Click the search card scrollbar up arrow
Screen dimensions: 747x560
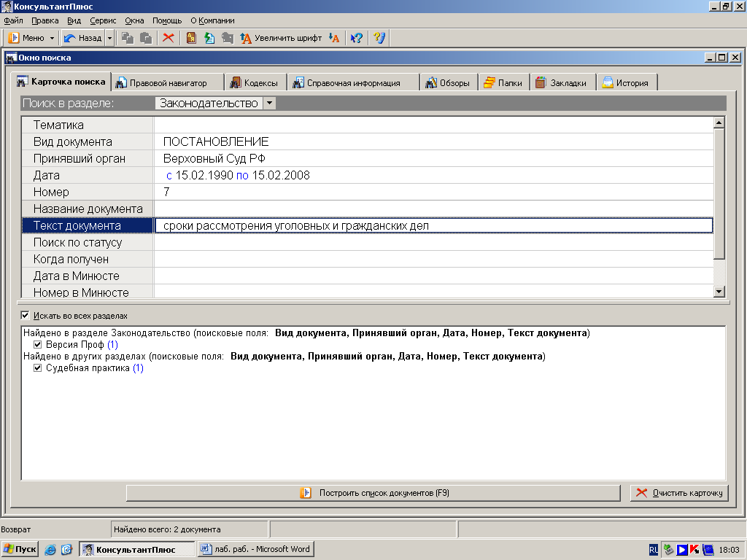point(719,122)
